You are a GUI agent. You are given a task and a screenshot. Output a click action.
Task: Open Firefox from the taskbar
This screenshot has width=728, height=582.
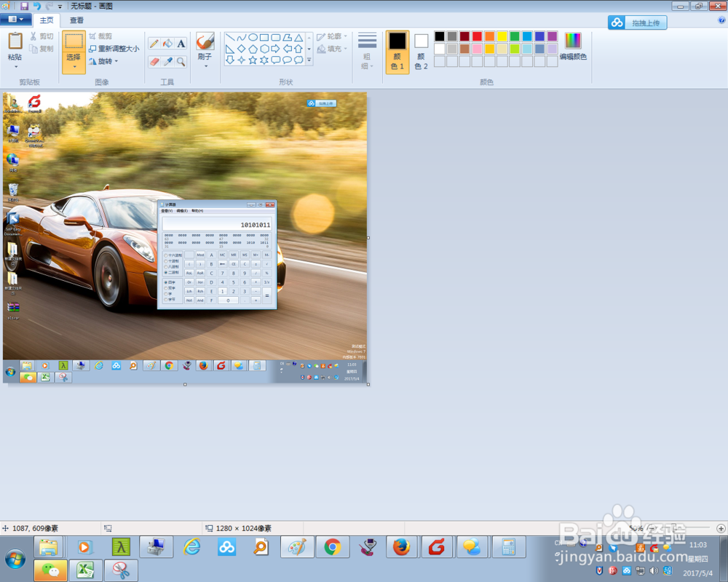click(x=402, y=547)
